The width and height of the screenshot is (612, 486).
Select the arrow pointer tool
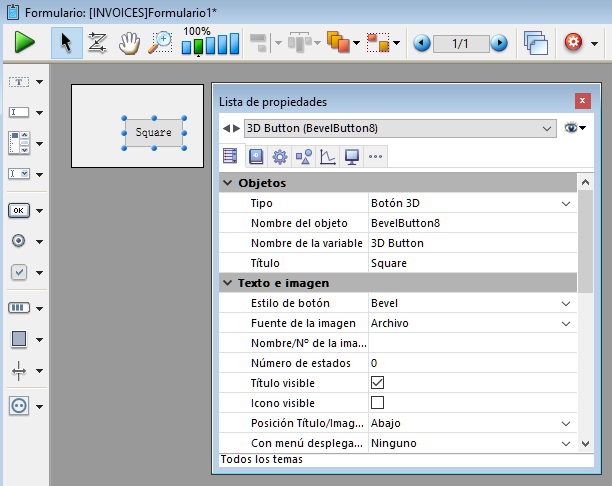(67, 44)
